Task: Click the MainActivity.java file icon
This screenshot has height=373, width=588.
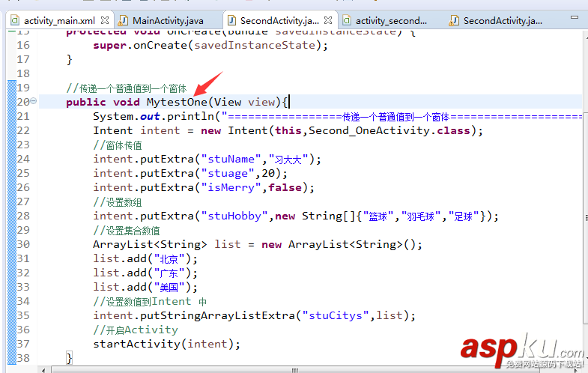Action: coord(124,20)
